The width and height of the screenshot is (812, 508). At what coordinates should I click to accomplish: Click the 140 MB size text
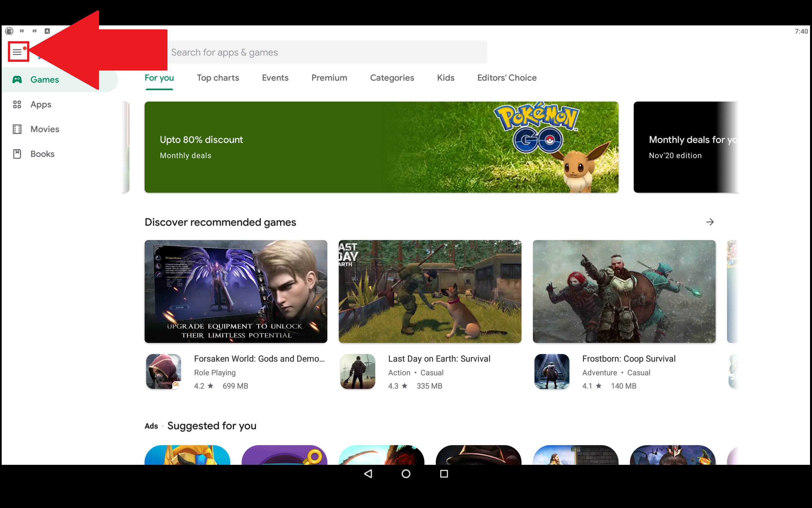(x=623, y=386)
